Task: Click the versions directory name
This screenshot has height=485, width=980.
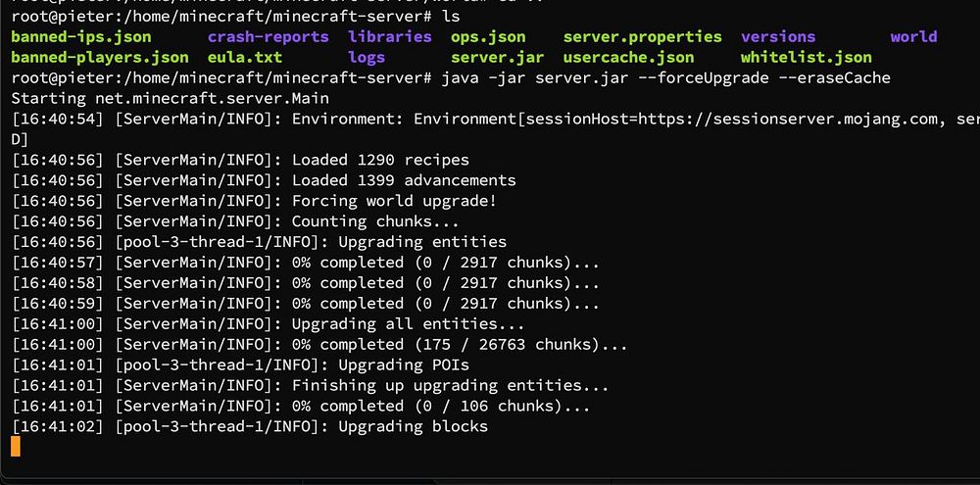Action: coord(778,37)
